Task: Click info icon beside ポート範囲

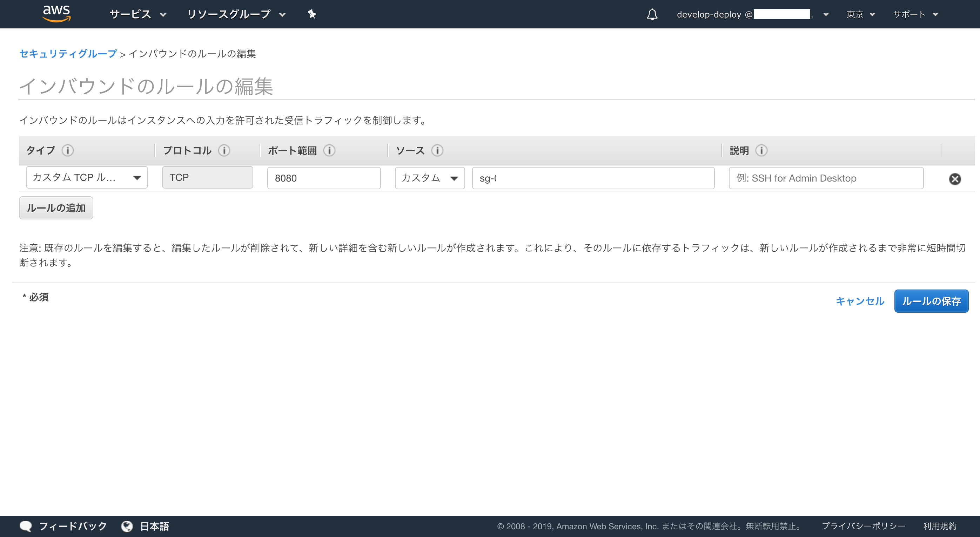Action: [329, 151]
